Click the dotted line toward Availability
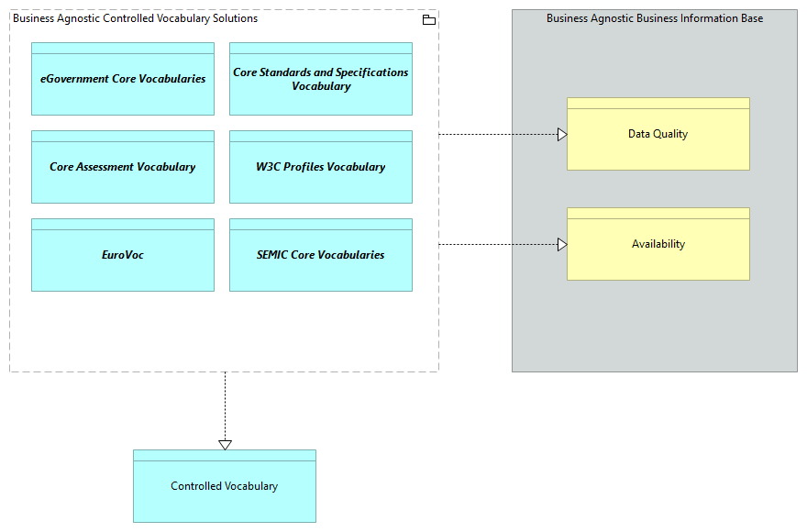Viewport: 807px width, 532px height. [498, 245]
